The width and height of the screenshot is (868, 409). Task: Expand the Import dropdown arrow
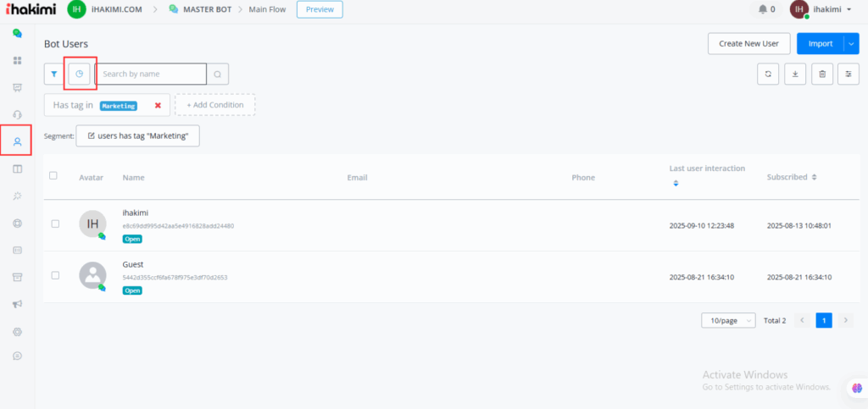tap(853, 44)
